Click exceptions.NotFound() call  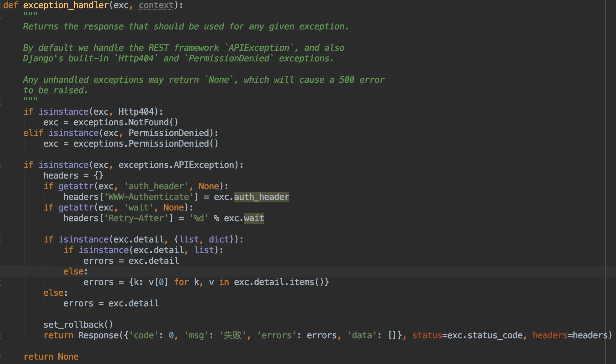tap(125, 122)
